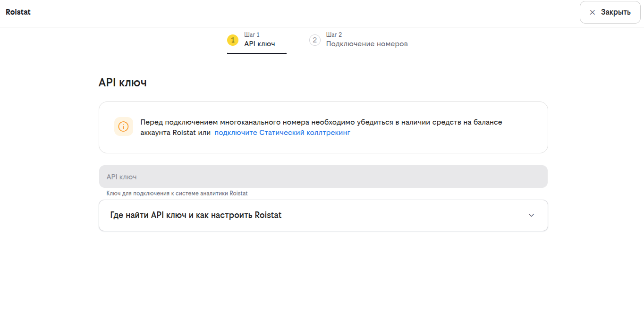Screen dimensions: 644x311
Task: Click the Roistat title in header
Action: [x=18, y=12]
